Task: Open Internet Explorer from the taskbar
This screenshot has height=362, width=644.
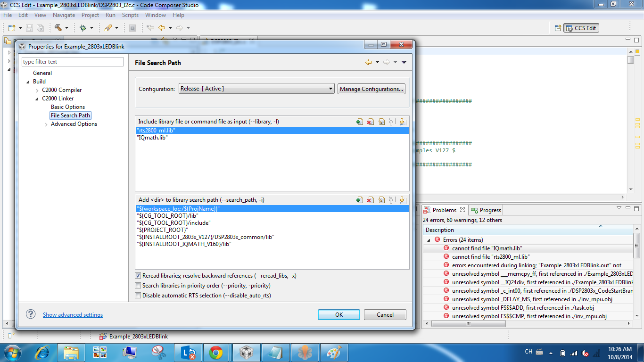Action: click(x=43, y=352)
